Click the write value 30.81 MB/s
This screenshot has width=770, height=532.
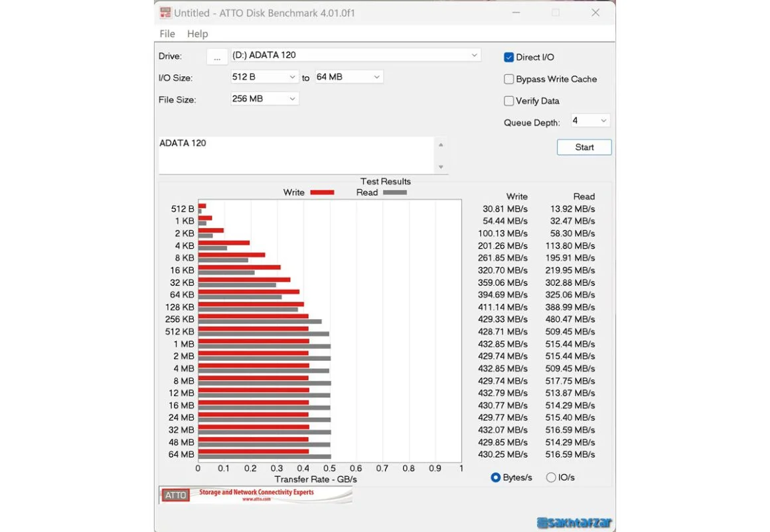click(505, 209)
